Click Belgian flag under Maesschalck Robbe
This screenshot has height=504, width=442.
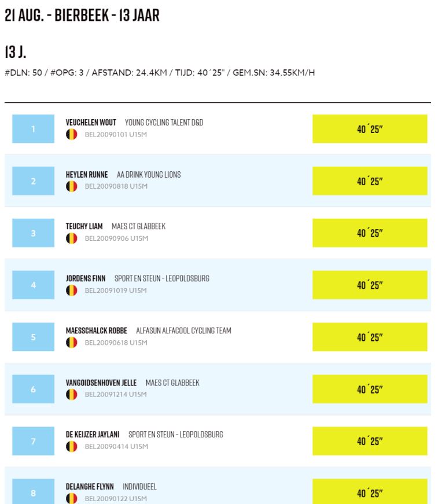tap(72, 343)
